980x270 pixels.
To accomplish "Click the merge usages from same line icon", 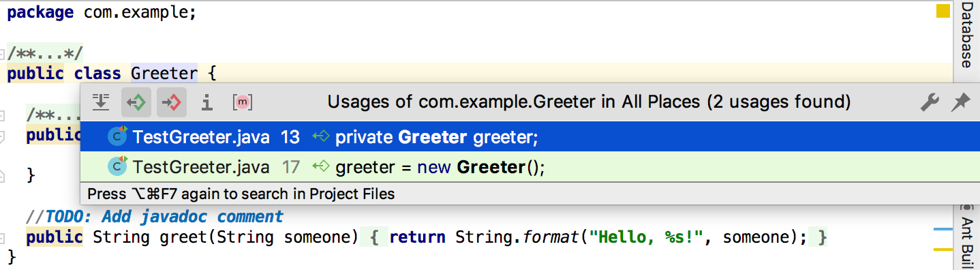I will pyautogui.click(x=101, y=102).
